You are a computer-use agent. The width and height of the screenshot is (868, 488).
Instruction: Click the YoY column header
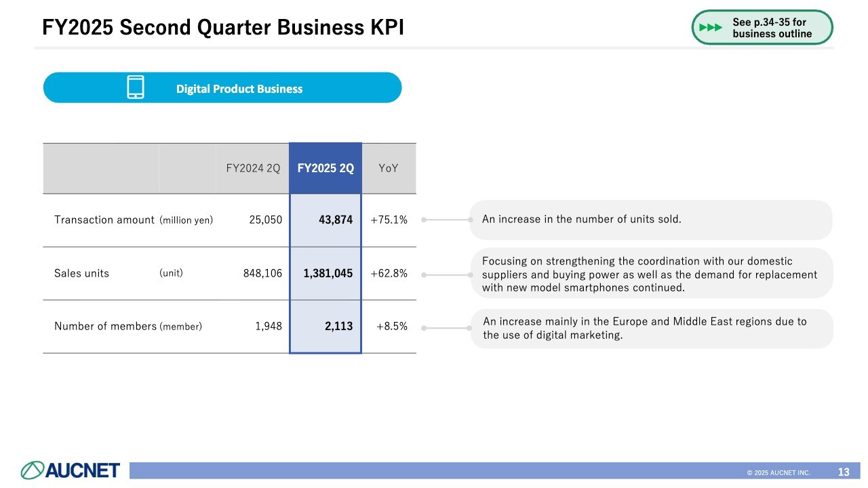point(389,169)
